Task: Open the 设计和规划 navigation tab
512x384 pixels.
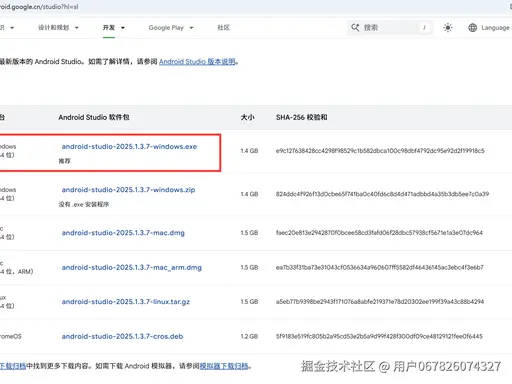Action: [x=53, y=27]
